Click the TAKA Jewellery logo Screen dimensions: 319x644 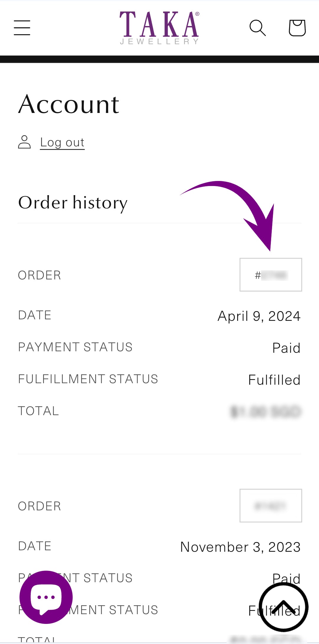coord(159,28)
